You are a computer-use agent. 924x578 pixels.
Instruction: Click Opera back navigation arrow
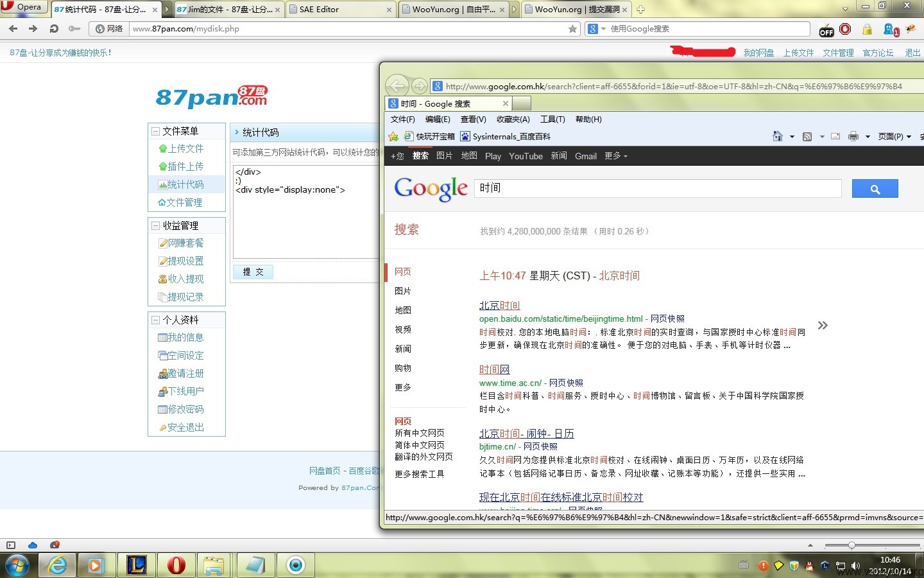click(13, 28)
